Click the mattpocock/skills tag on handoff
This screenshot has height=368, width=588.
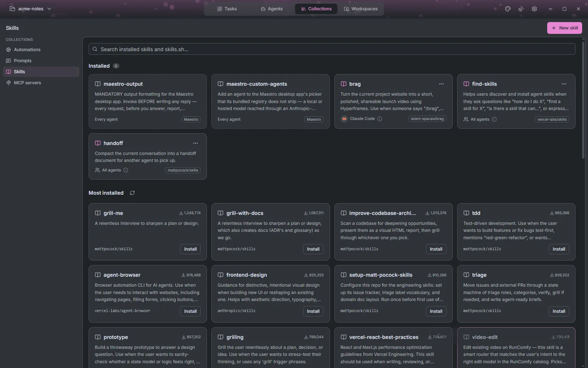(x=183, y=170)
